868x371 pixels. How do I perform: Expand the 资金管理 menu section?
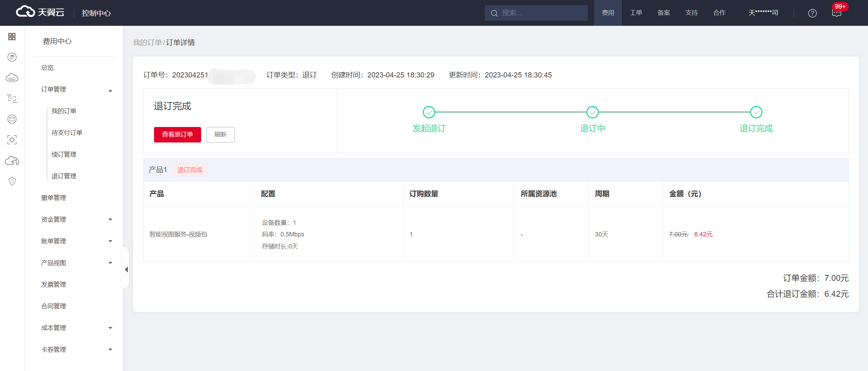coord(110,220)
